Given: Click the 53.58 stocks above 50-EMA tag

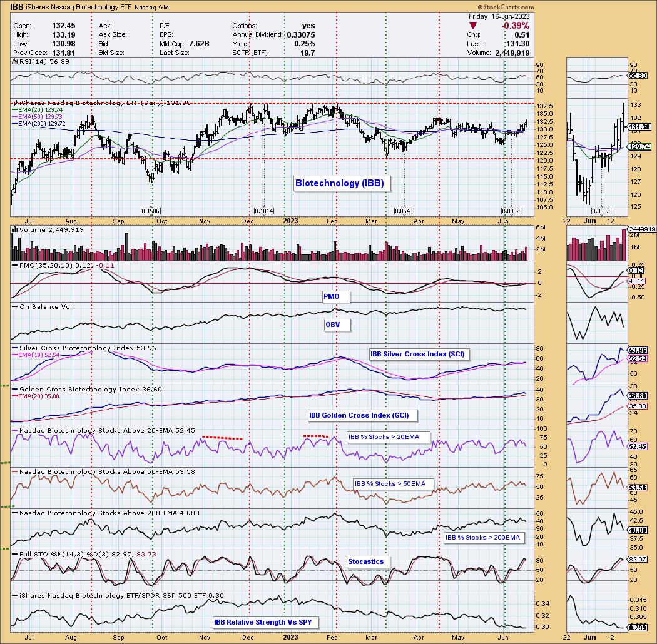Looking at the screenshot, I should (638, 488).
